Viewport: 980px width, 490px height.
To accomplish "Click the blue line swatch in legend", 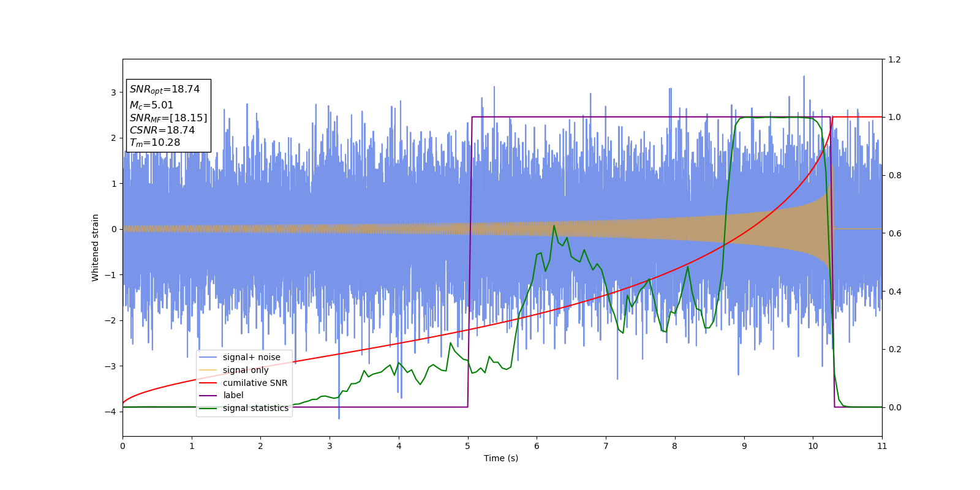I will [x=208, y=358].
